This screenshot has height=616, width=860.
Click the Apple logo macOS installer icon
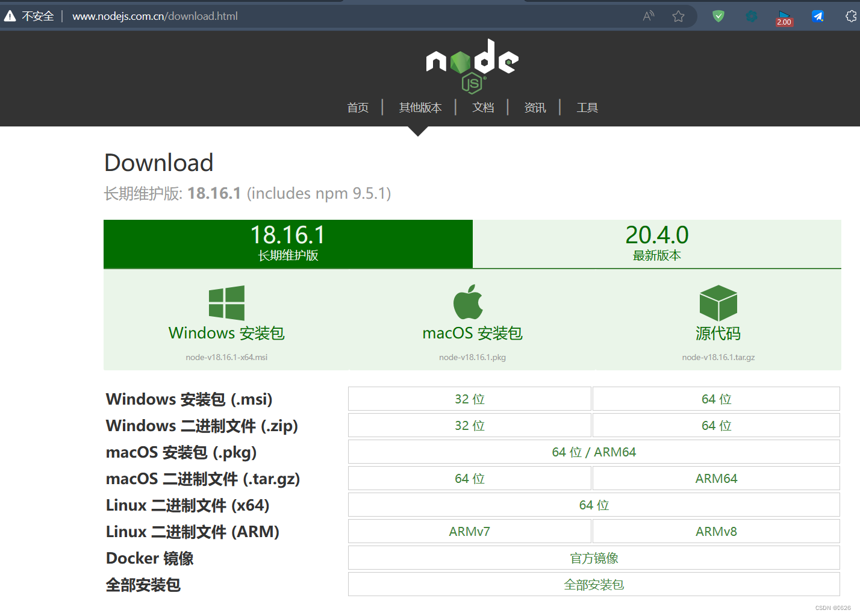click(x=469, y=302)
